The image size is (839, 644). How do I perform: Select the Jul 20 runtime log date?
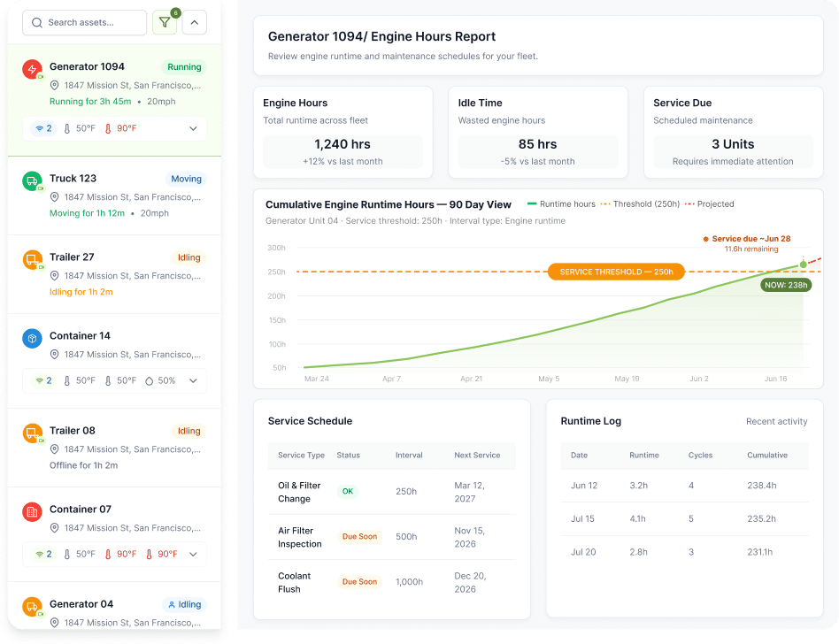pyautogui.click(x=583, y=552)
